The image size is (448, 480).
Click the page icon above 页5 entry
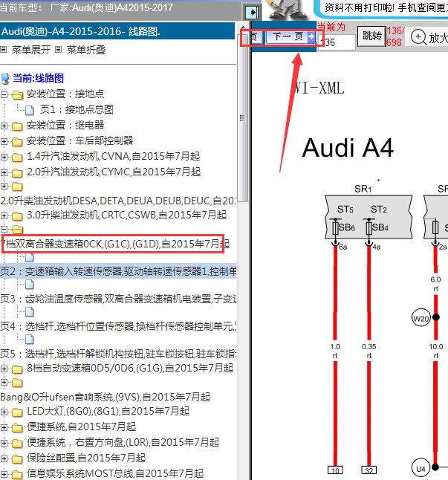tap(30, 339)
